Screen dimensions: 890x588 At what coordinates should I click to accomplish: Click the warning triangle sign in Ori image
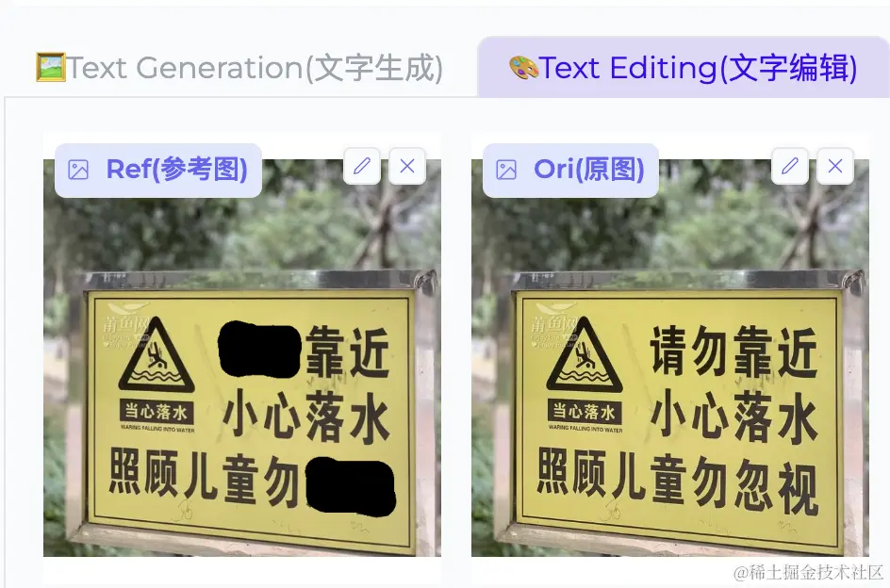click(x=585, y=355)
